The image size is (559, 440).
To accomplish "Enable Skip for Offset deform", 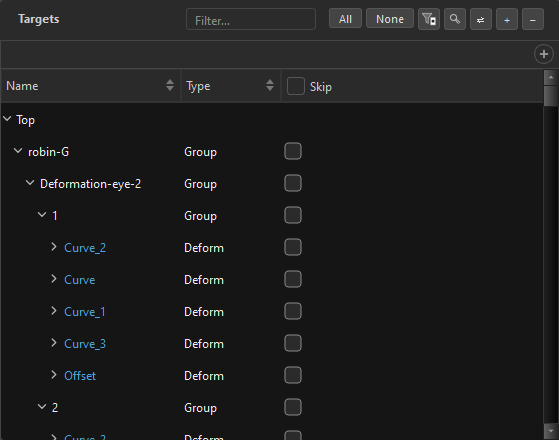I will point(293,375).
